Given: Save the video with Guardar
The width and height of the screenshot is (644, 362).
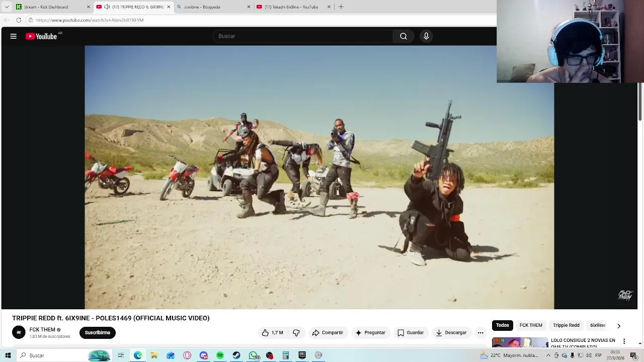Looking at the screenshot, I should point(411,333).
